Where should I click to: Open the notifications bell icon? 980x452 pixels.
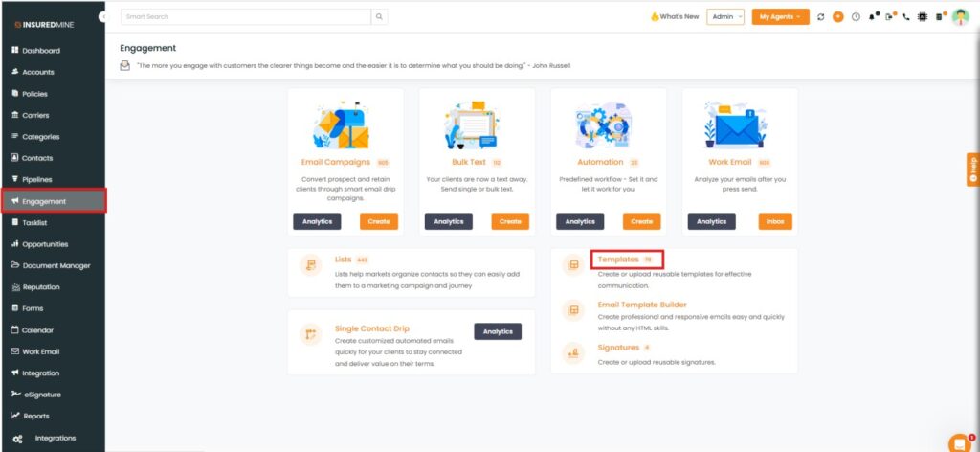coord(873,17)
